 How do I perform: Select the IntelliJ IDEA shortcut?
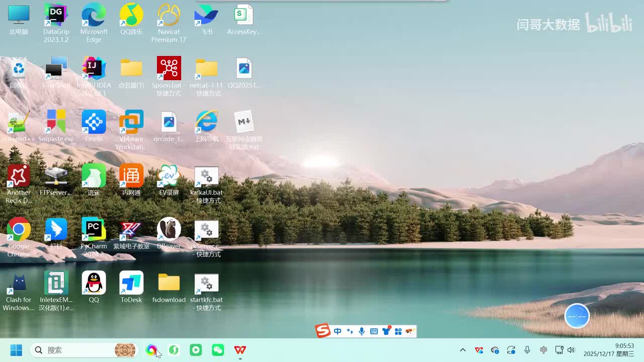94,76
